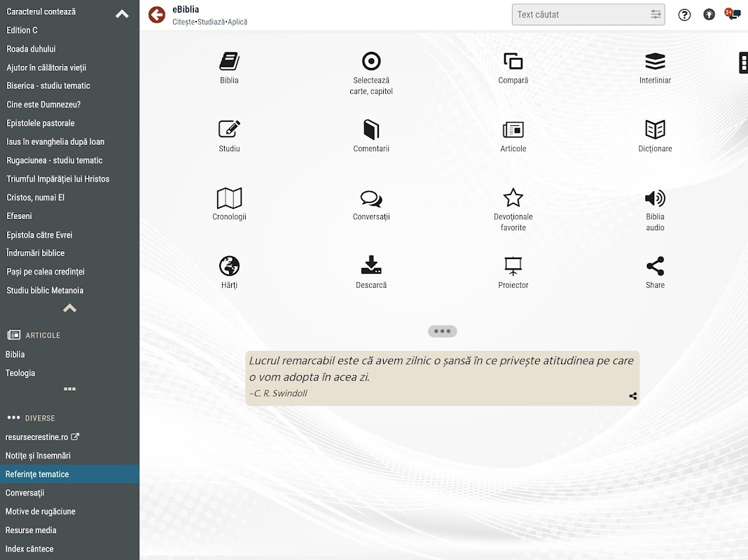Open Epistola către Evrei
The width and height of the screenshot is (748, 560).
[40, 235]
